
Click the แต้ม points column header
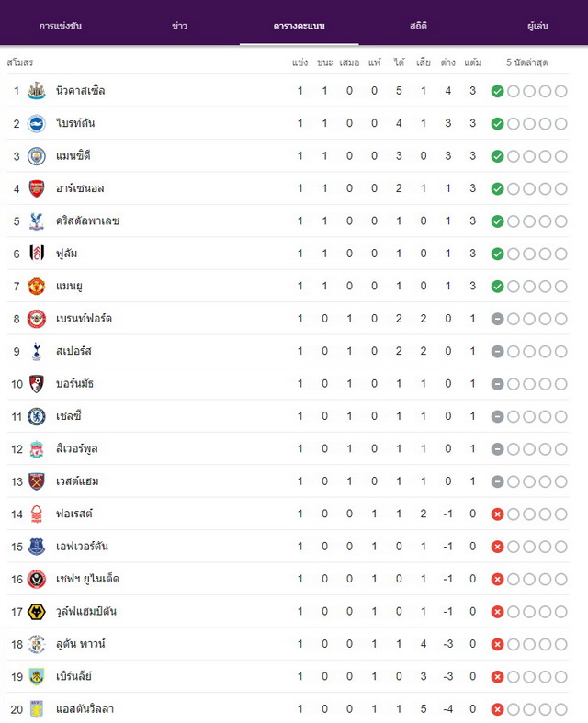pos(473,62)
